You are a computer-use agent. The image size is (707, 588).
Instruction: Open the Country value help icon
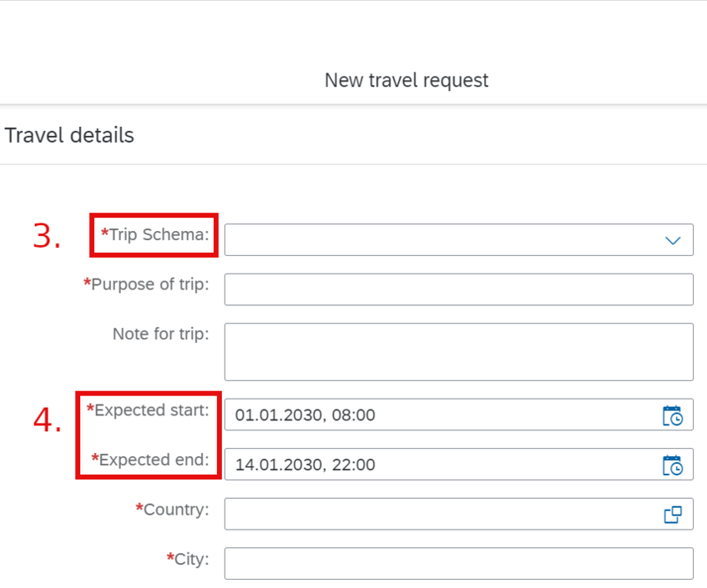tap(672, 515)
